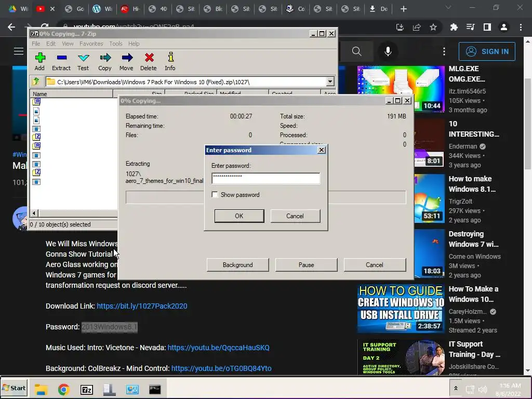Click the media control icon in Chrome toolbar
Screen dimensions: 532x399
click(x=471, y=27)
